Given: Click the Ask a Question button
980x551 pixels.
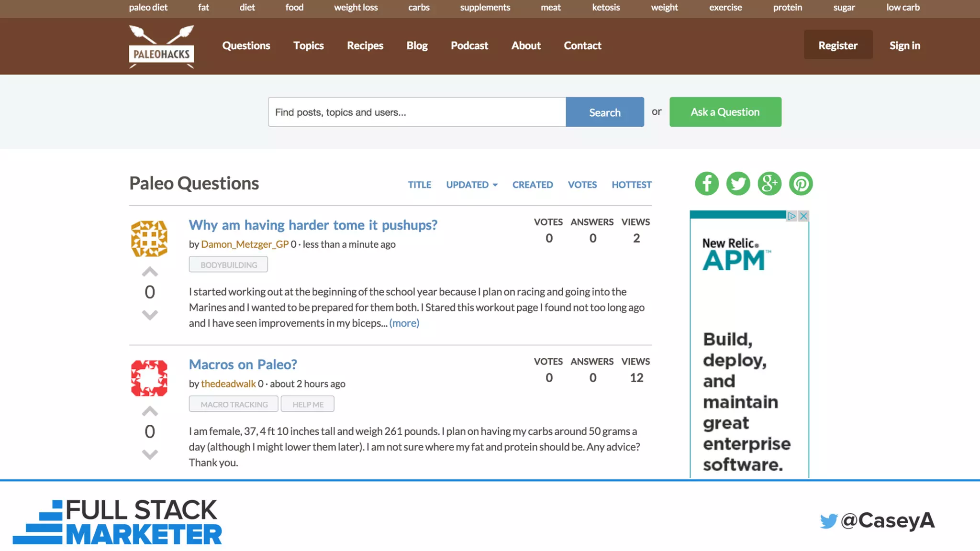Looking at the screenshot, I should tap(725, 112).
